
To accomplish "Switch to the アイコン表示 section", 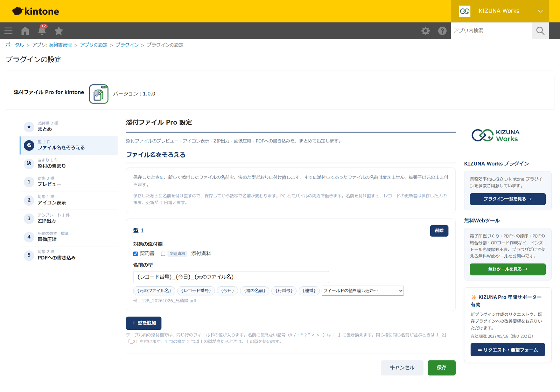I will (x=69, y=200).
